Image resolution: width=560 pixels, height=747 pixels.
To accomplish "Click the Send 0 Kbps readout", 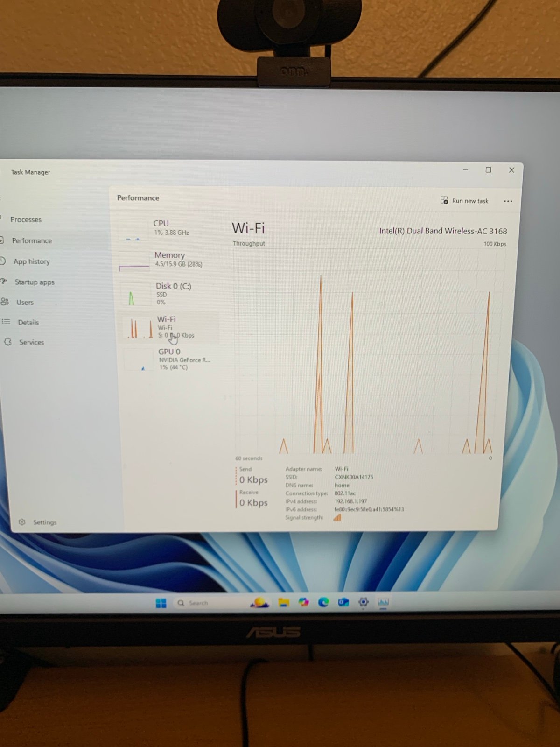I will 252,476.
